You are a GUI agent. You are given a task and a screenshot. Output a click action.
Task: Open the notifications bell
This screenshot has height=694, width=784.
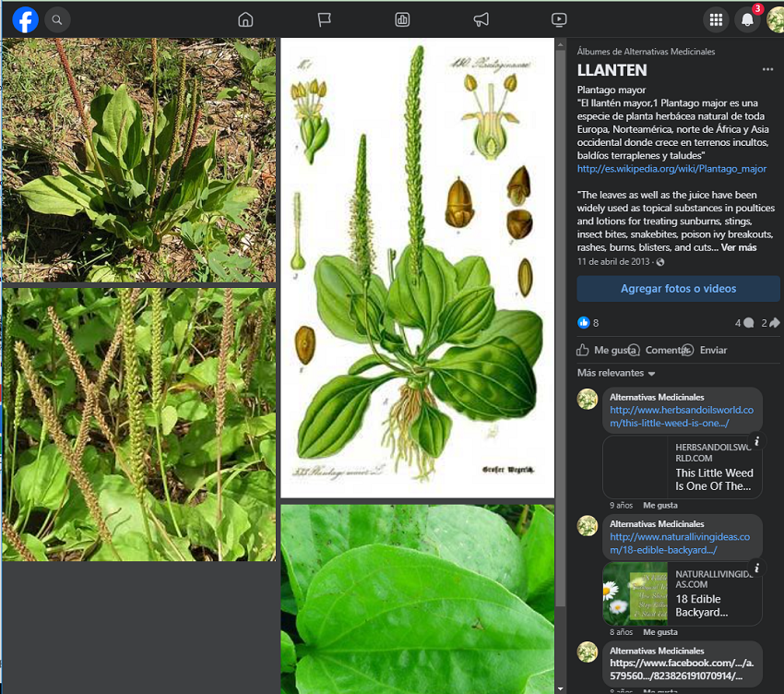(x=747, y=19)
